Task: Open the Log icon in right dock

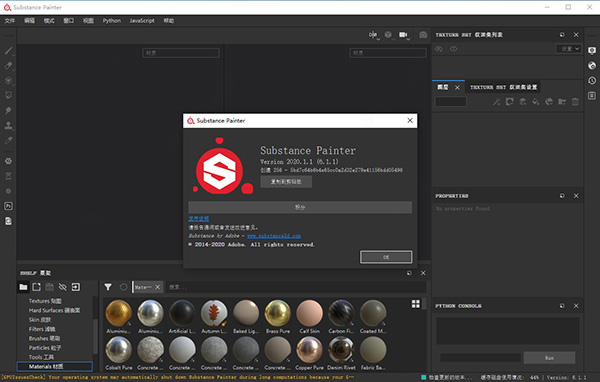Action: [592, 95]
